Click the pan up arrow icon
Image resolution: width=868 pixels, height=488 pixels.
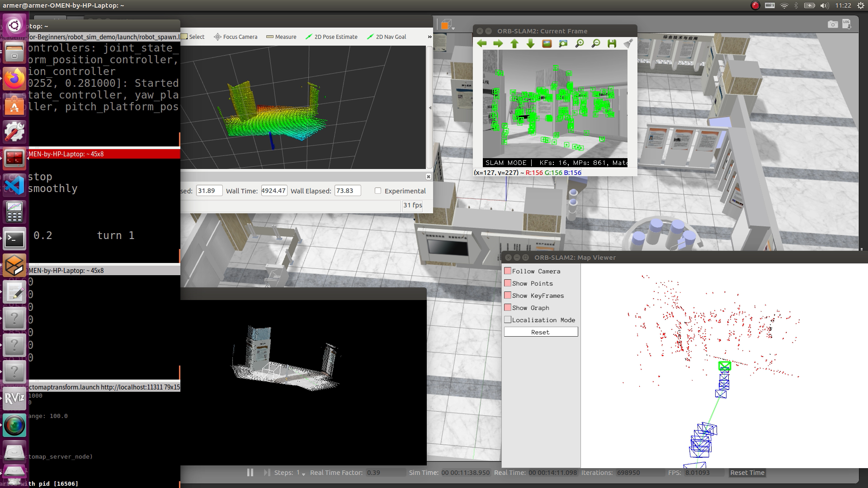(x=514, y=44)
